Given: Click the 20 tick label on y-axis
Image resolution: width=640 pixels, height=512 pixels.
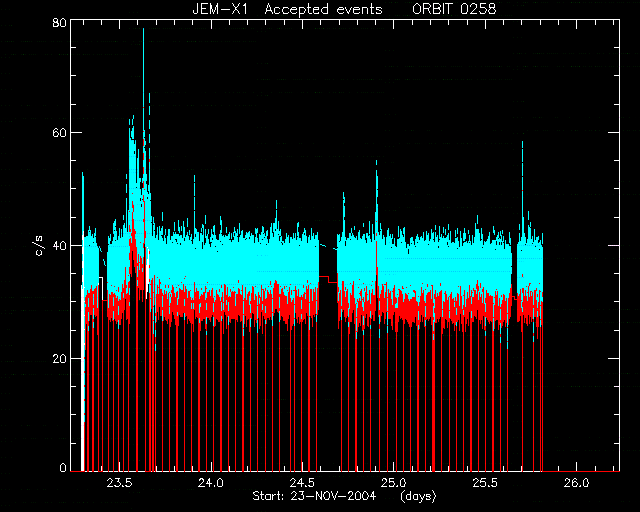Looking at the screenshot, I should tap(59, 358).
